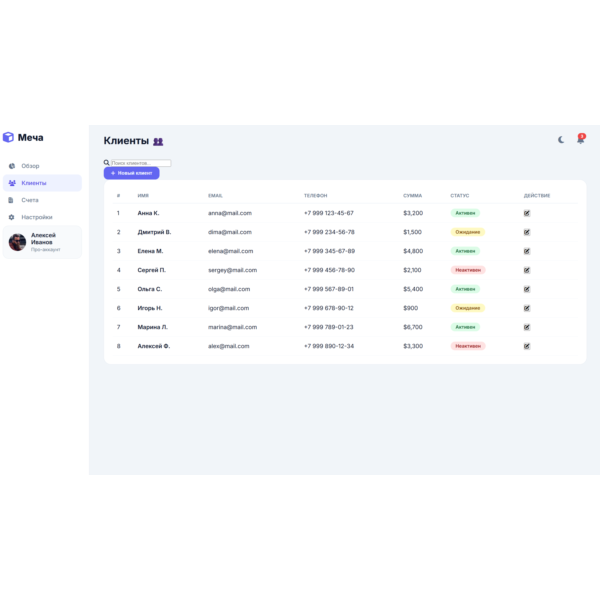Click the search magnifier icon
Screen dimensions: 600x600
[106, 163]
